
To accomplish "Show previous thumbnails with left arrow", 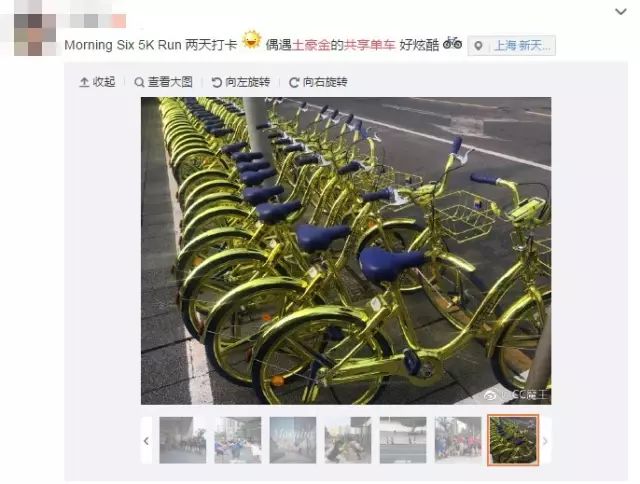I will [146, 440].
